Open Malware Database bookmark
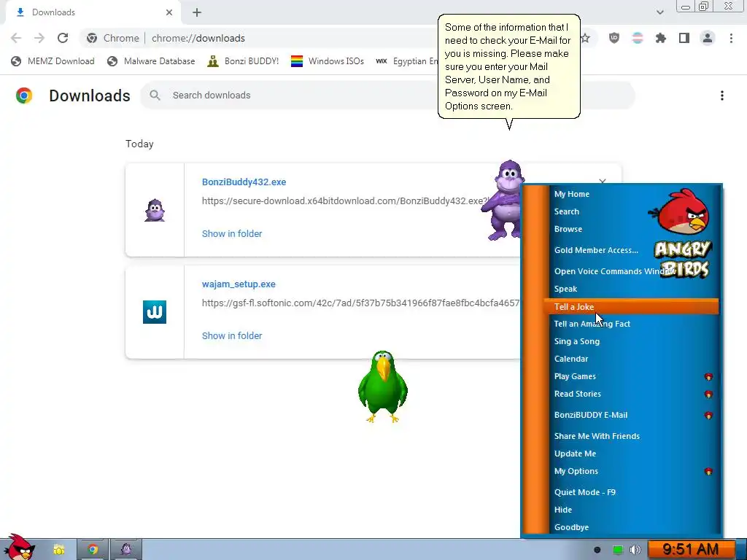This screenshot has height=560, width=747. coord(152,61)
